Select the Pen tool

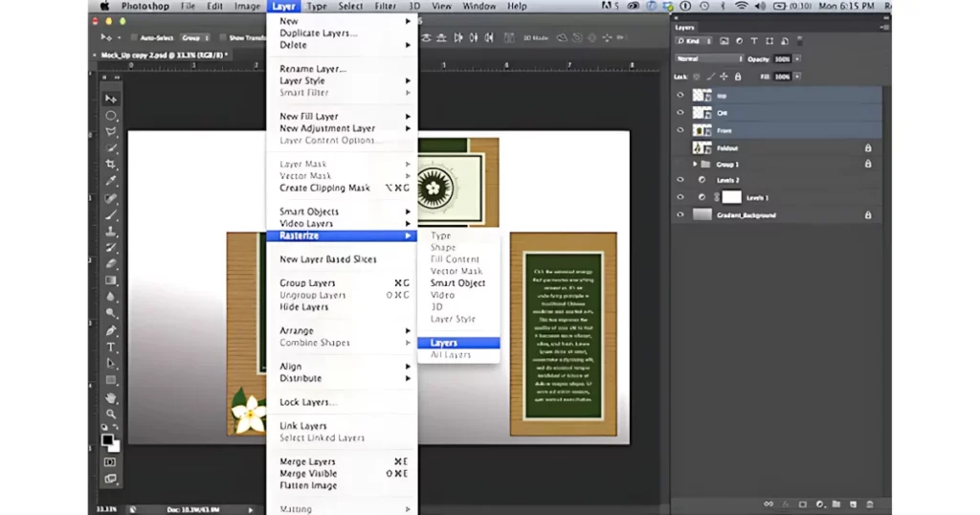coord(111,330)
